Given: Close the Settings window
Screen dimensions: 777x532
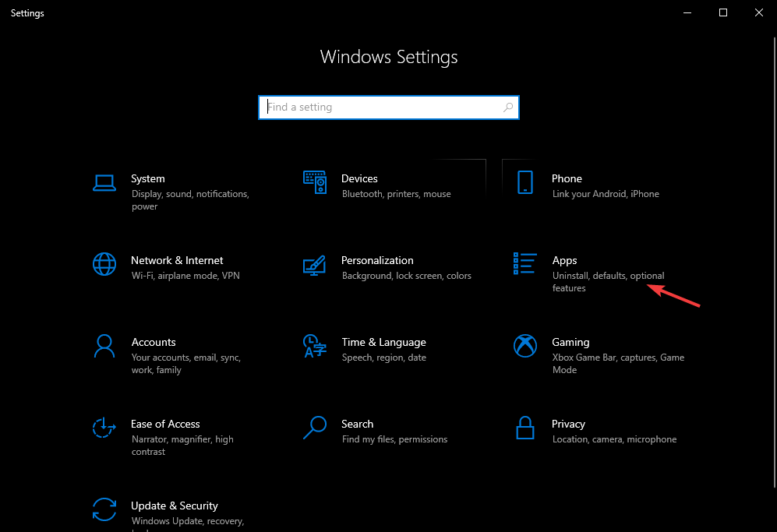Looking at the screenshot, I should 758,13.
